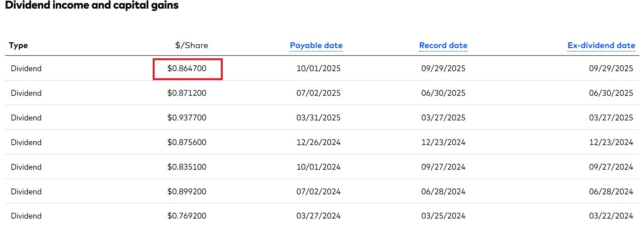This screenshot has height=235, width=644.
Task: Click the Payable date column header link
Action: coord(316,45)
